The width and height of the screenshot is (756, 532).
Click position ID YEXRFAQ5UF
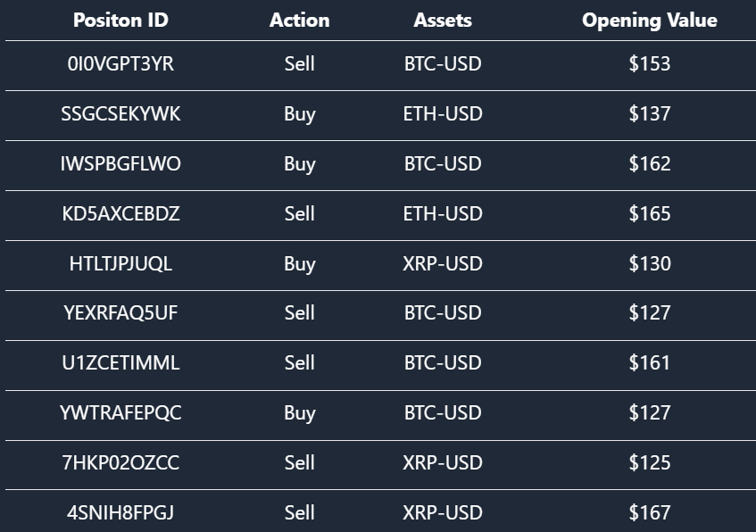point(120,313)
